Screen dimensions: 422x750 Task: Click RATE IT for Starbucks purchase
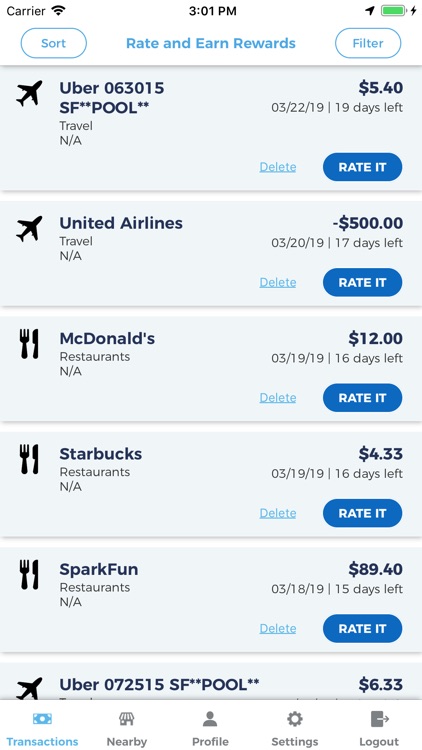(362, 513)
